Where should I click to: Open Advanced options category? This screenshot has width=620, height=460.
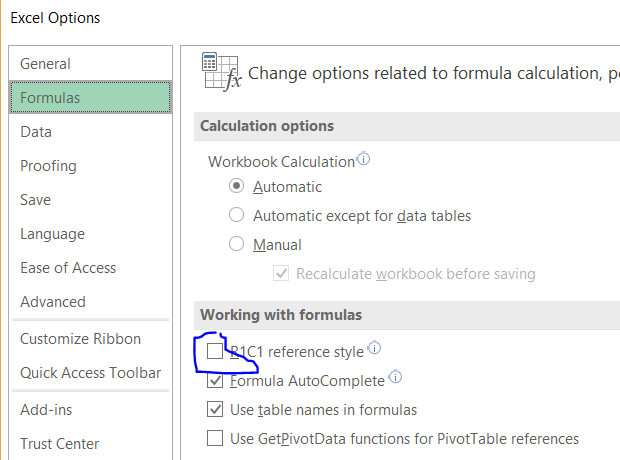pos(53,302)
